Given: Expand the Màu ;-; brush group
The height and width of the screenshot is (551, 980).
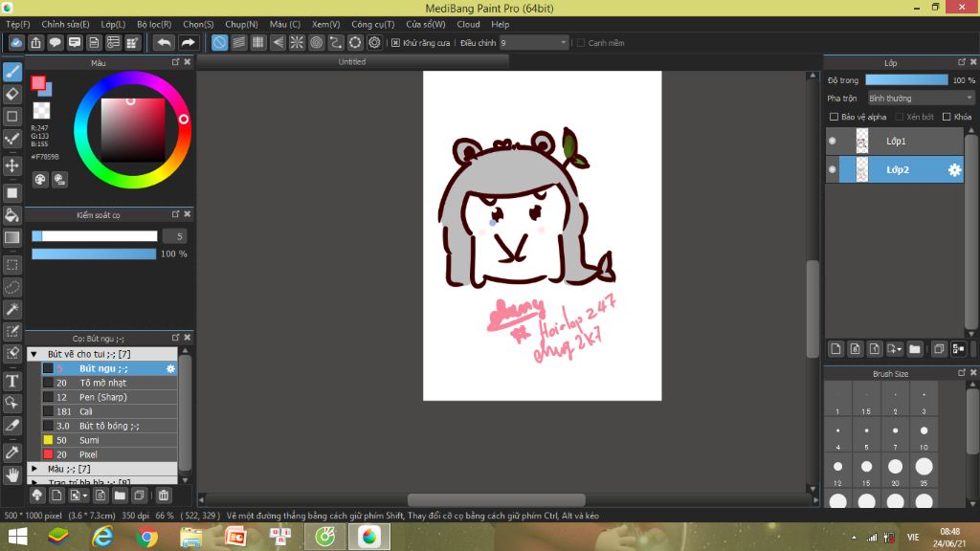Looking at the screenshot, I should (x=34, y=469).
